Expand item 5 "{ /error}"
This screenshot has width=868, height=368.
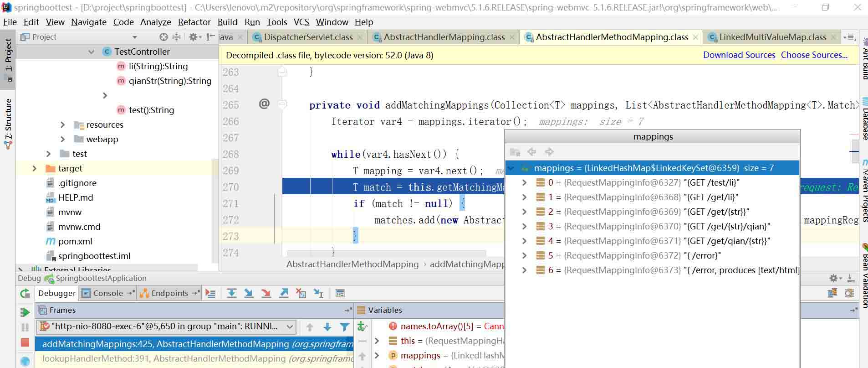524,255
